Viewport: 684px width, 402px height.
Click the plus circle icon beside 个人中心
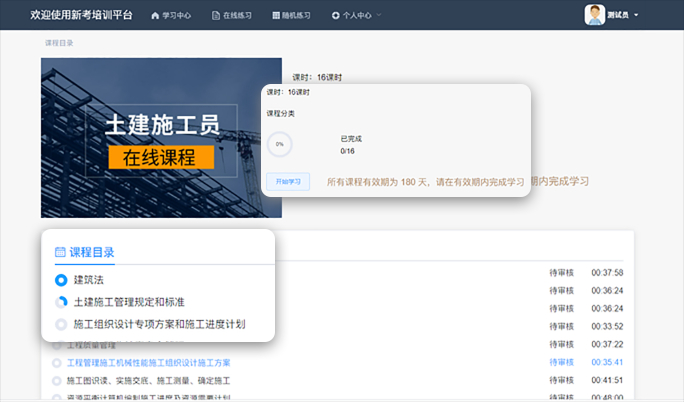336,16
